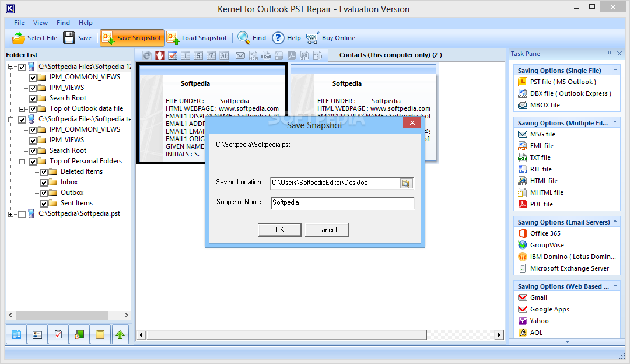
Task: Select the 5-day calendar view icon
Action: pyautogui.click(x=198, y=55)
